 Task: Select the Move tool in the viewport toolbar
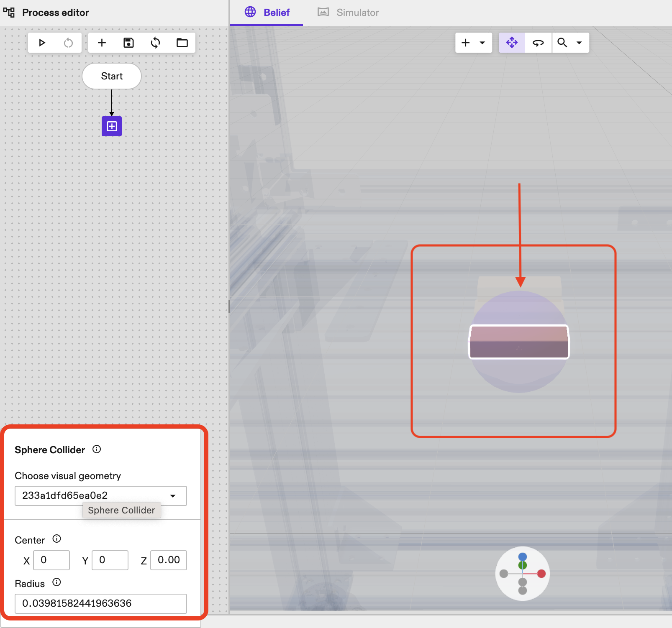click(512, 42)
